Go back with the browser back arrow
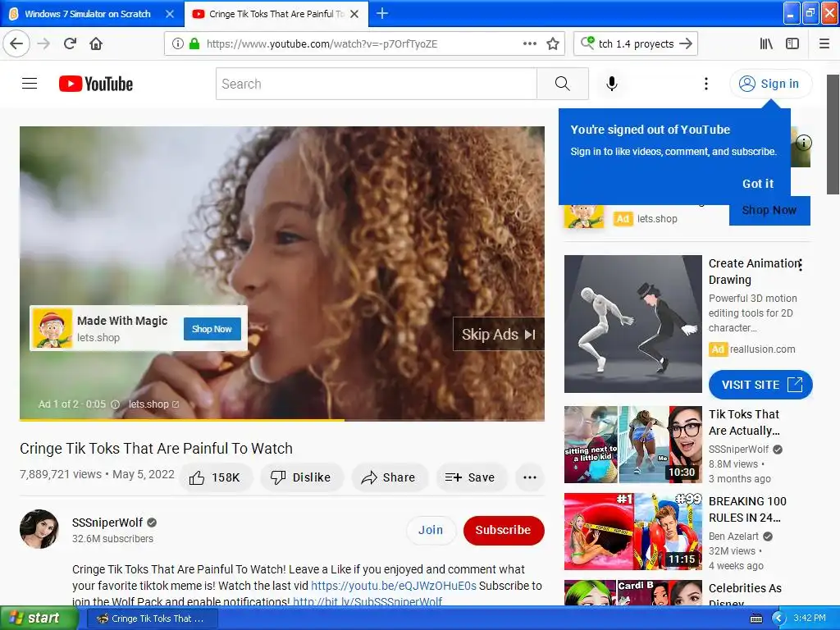The image size is (840, 630). [x=16, y=43]
